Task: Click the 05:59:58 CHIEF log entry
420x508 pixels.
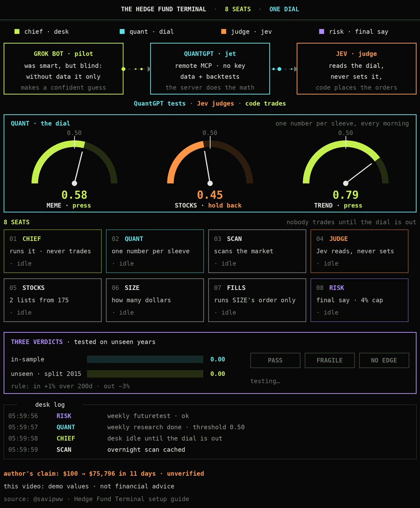Action: point(115,438)
